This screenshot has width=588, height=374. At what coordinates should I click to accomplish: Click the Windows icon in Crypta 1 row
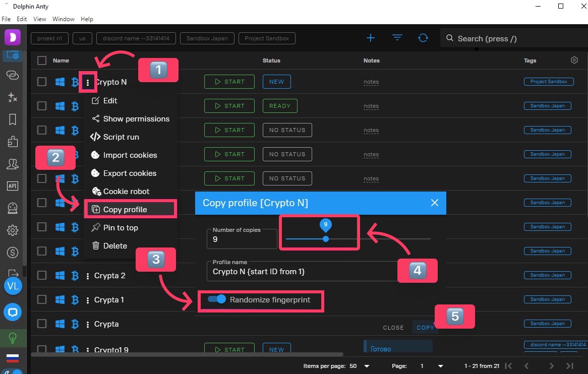point(60,299)
